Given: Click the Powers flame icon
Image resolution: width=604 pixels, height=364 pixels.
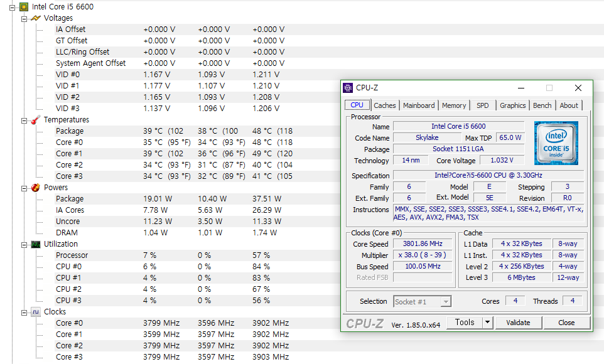Looking at the screenshot, I should 36,188.
